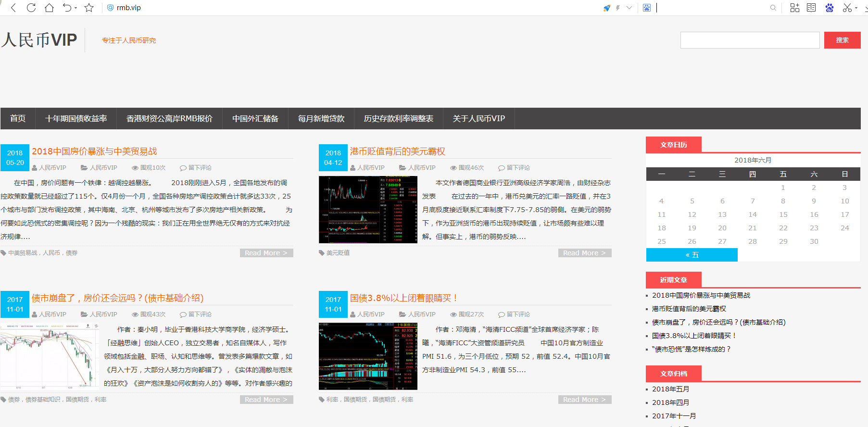Click the site security shield icon
The image size is (868, 427).
tap(110, 8)
